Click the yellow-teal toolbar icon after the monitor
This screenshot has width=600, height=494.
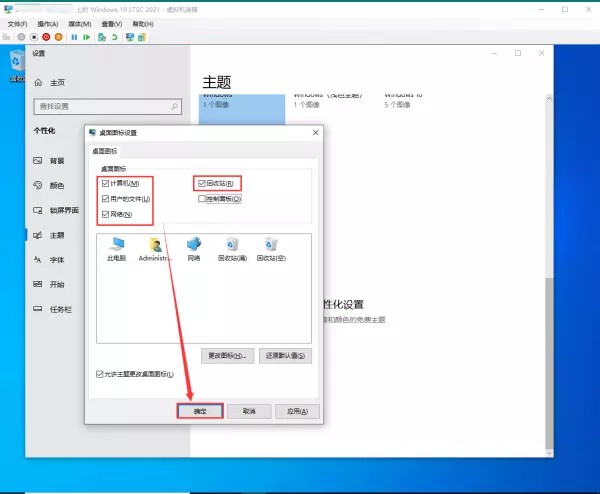142,37
